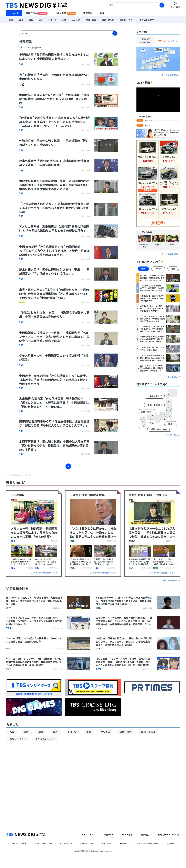Open the 国際 category in the sub navigation
The height and width of the screenshot is (868, 186).
click(x=31, y=20)
